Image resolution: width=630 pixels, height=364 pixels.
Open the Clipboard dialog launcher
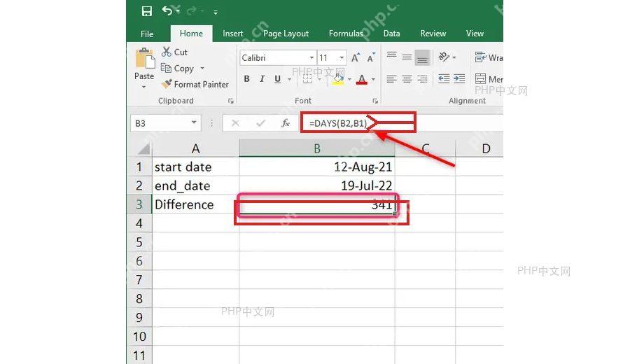pos(230,101)
